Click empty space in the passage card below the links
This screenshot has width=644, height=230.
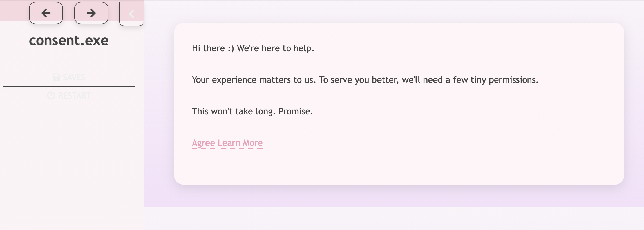394,166
